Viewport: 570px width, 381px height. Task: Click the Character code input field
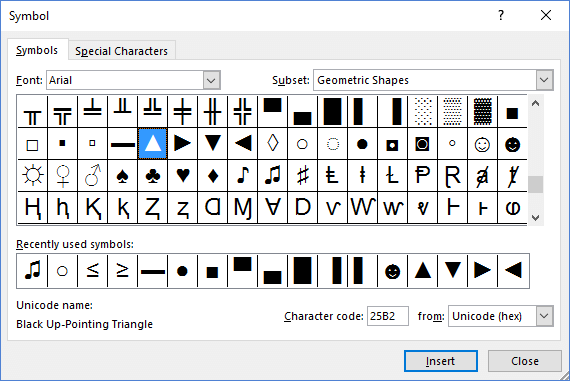point(388,316)
